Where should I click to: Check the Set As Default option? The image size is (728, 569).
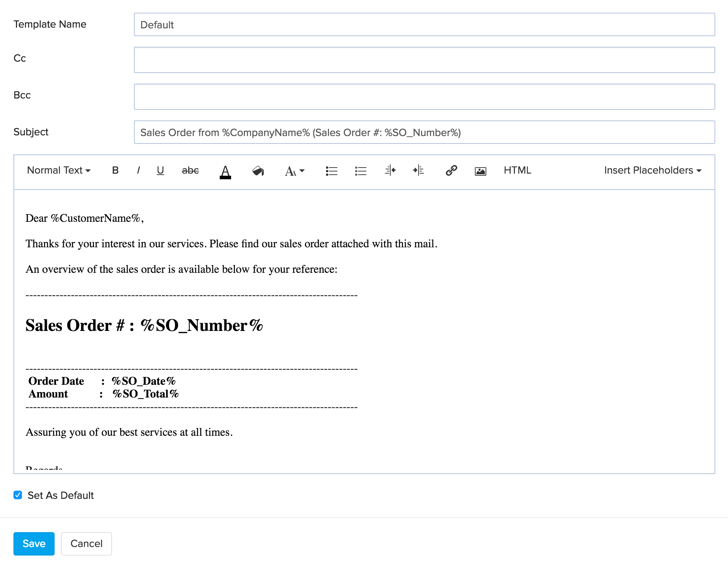pyautogui.click(x=17, y=495)
